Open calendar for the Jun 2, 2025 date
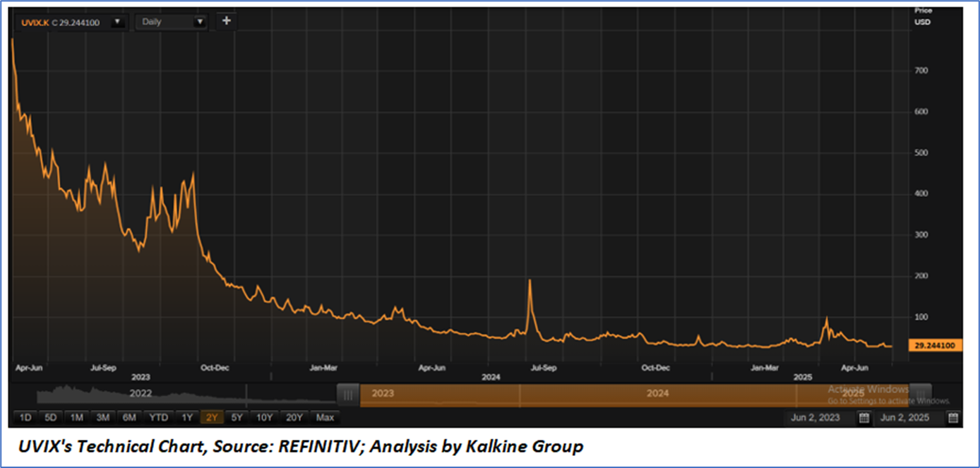Viewport: 980px width, 468px height. [953, 418]
